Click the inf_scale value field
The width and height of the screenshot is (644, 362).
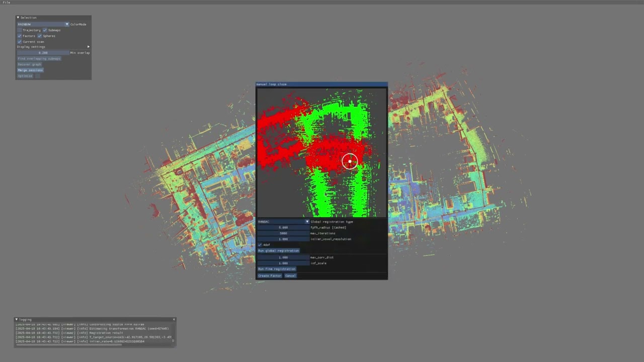283,263
